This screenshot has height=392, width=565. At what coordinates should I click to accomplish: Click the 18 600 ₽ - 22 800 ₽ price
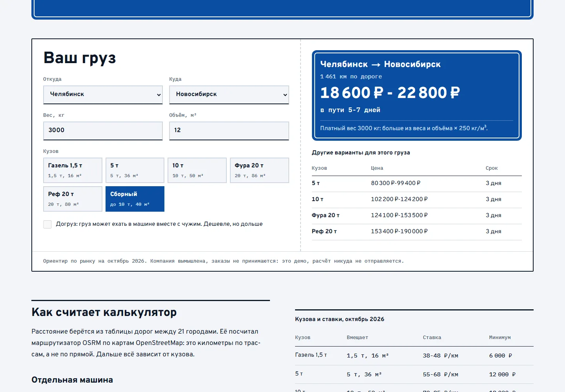coord(390,93)
